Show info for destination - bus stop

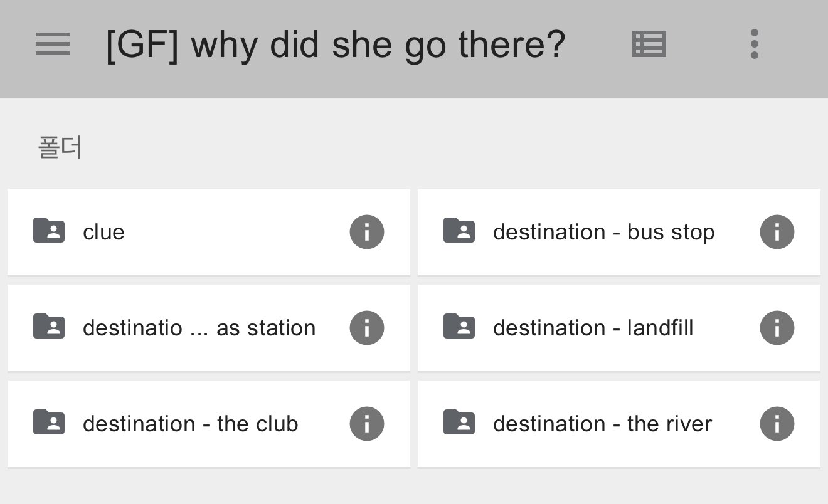point(777,232)
